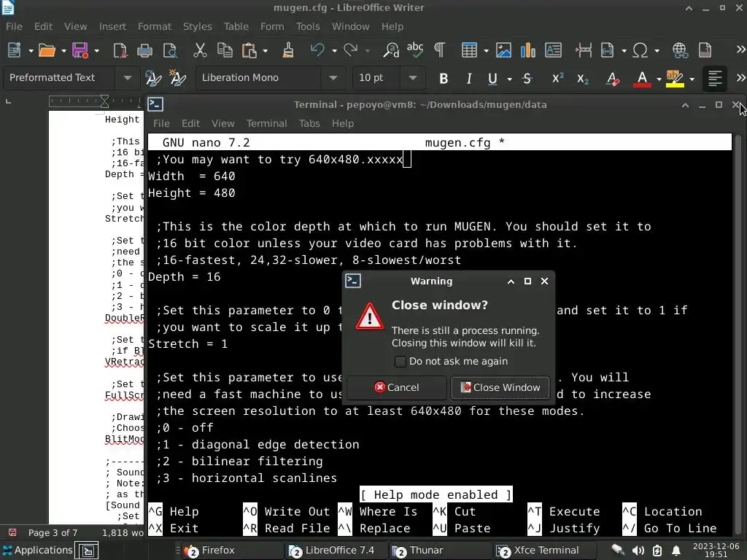
Task: Click Insert Chart icon
Action: pos(528,50)
